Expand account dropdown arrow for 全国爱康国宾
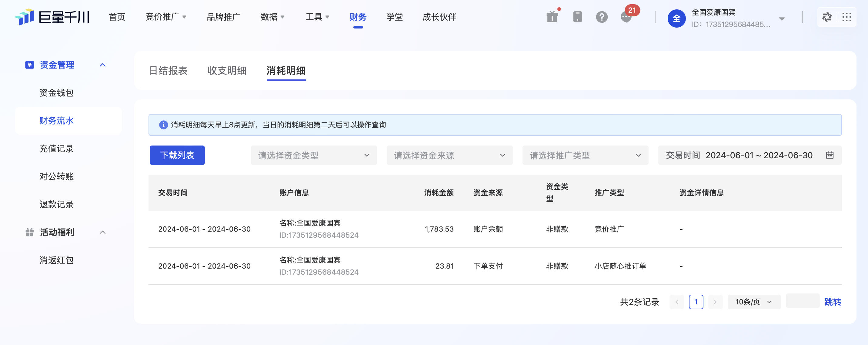The height and width of the screenshot is (345, 868). point(782,18)
